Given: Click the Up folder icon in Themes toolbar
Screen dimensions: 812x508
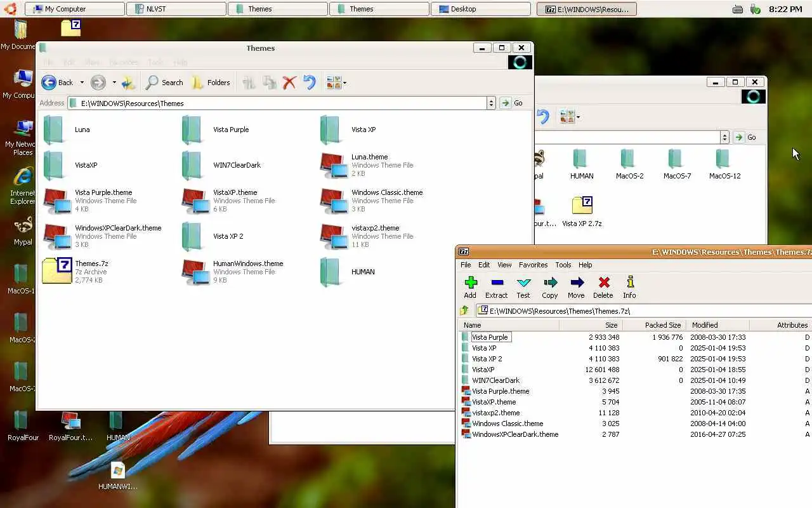Looking at the screenshot, I should click(x=129, y=83).
